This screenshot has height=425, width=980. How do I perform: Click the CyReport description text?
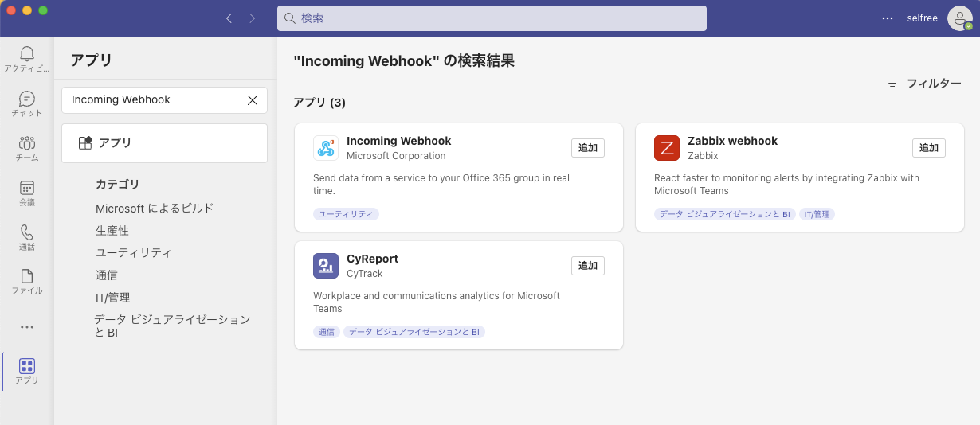437,302
